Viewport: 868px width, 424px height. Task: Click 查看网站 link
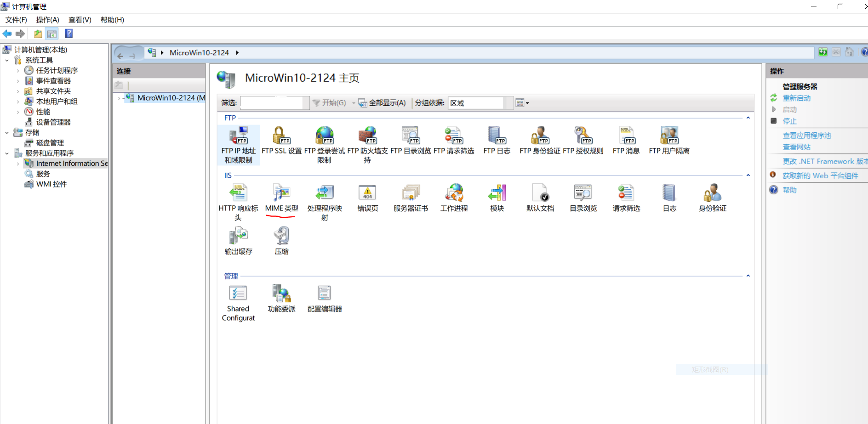pos(796,147)
